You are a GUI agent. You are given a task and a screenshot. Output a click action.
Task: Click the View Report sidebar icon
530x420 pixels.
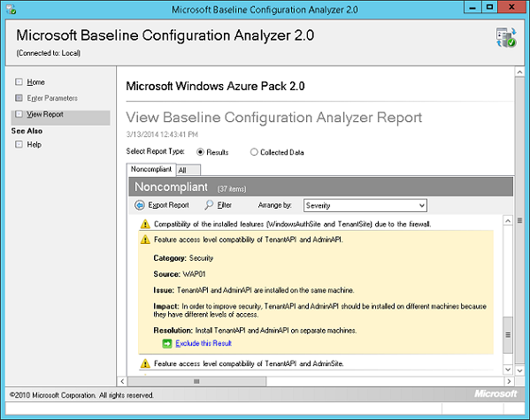pos(19,114)
